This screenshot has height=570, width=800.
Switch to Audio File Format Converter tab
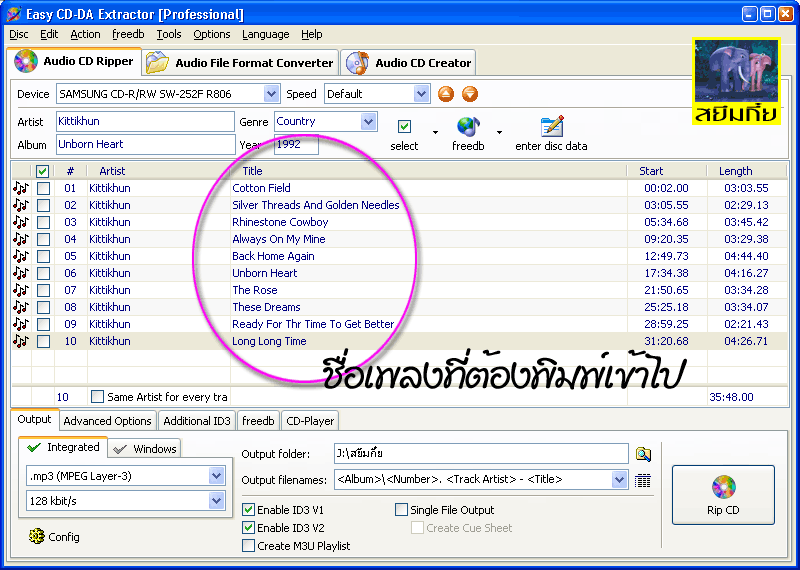click(x=240, y=63)
